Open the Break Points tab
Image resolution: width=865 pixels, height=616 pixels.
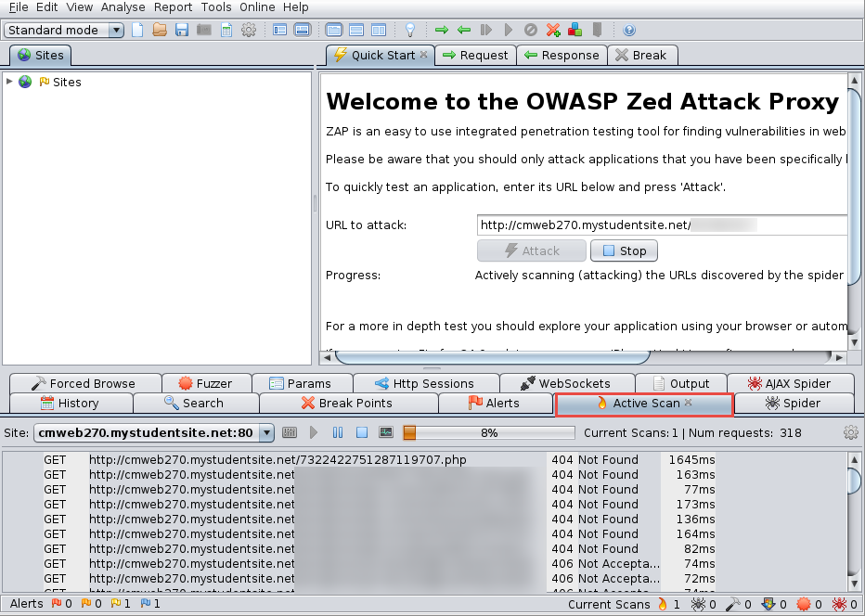click(x=349, y=404)
